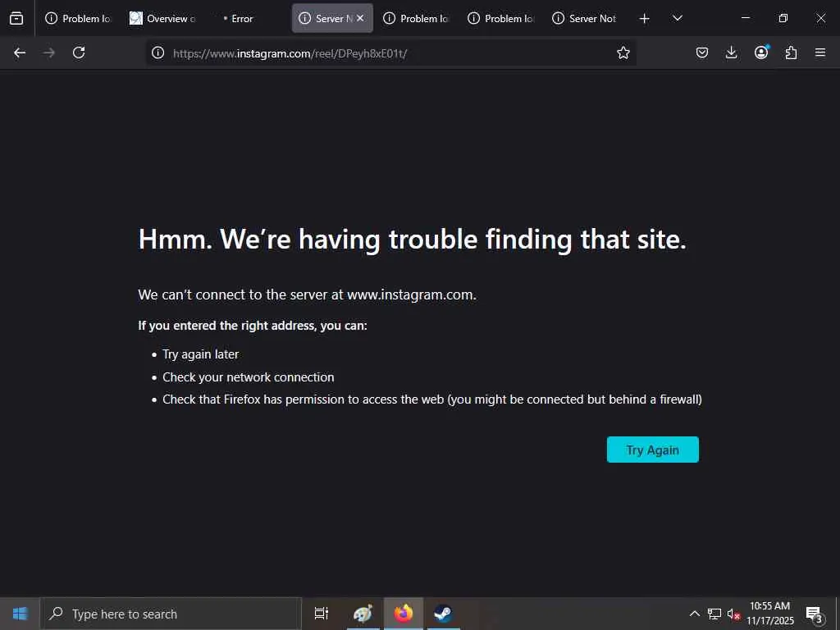The width and height of the screenshot is (840, 630).
Task: Open the Firefox application menu
Action: click(x=820, y=52)
